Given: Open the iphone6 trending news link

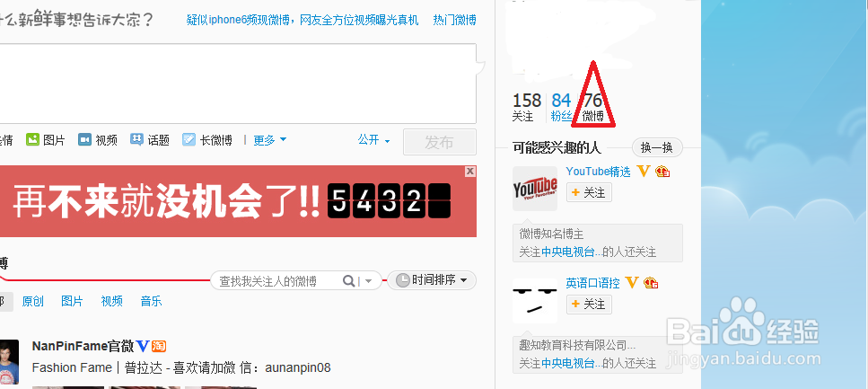Looking at the screenshot, I should click(302, 21).
